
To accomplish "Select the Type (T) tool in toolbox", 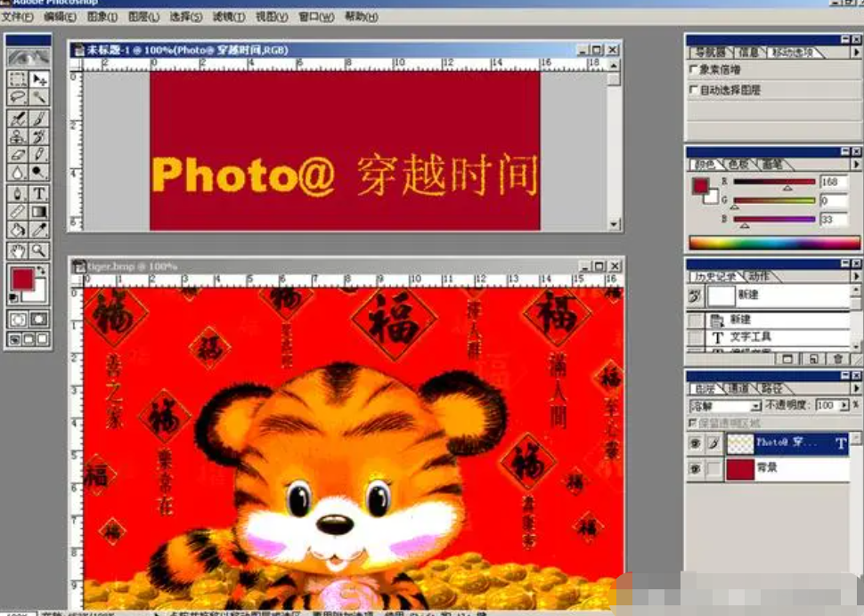I will (x=40, y=193).
